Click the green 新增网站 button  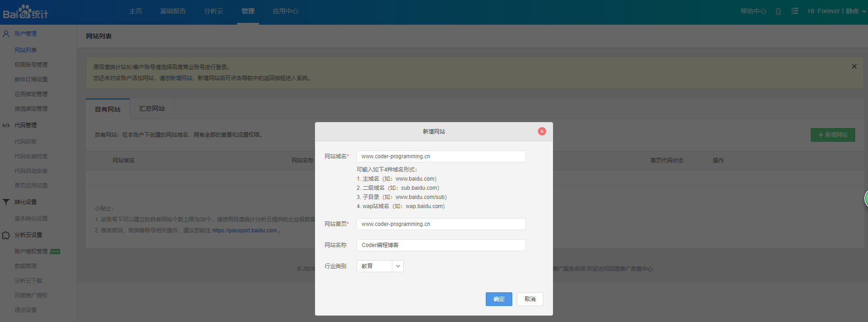833,135
